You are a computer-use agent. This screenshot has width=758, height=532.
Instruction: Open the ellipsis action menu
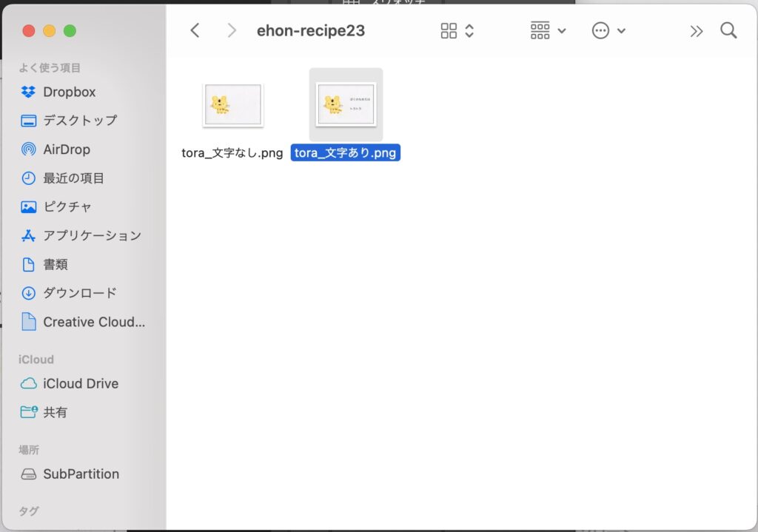click(608, 30)
